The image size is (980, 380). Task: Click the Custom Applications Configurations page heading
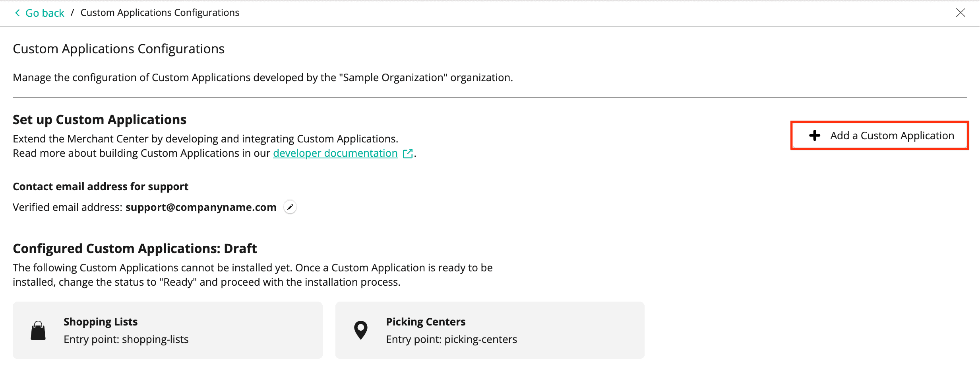(x=118, y=49)
